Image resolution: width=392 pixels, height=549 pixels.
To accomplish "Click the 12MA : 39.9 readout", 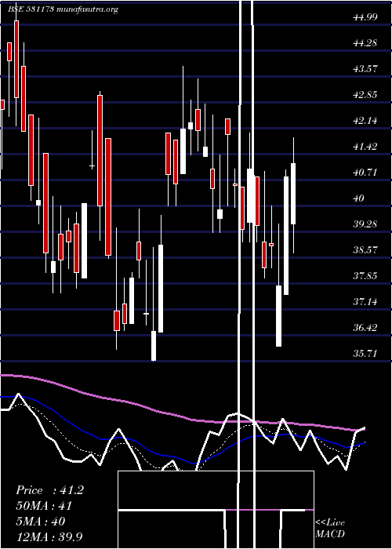I will point(49,536).
